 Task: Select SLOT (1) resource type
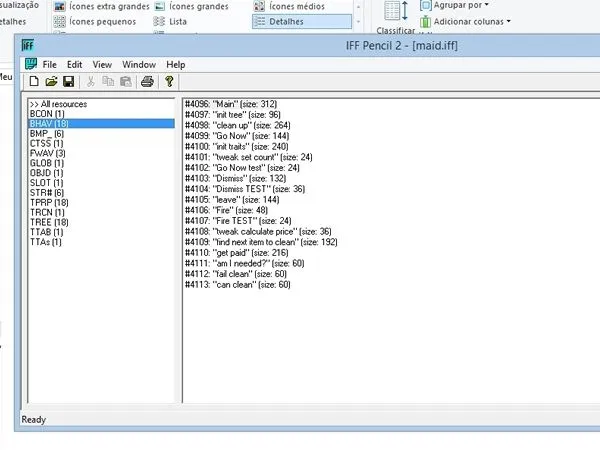[101, 183]
